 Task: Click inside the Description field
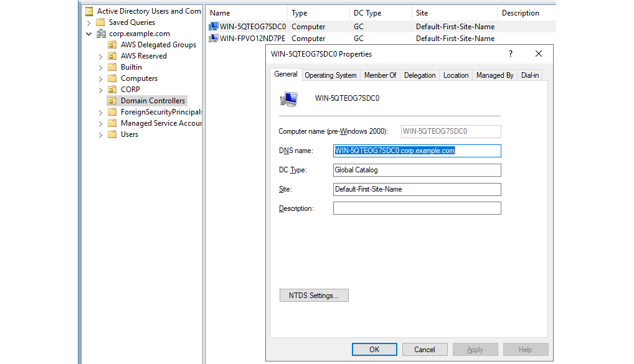(x=417, y=208)
